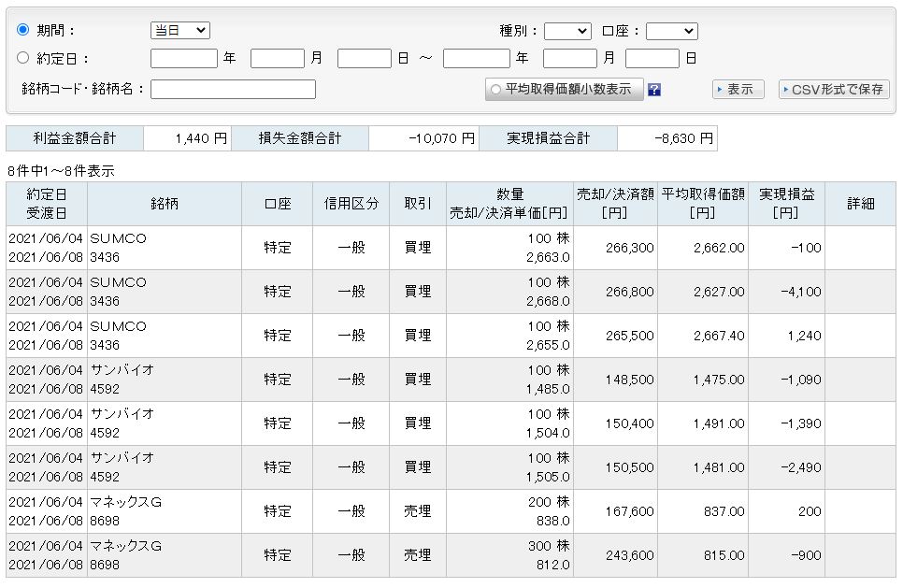Click the 信用区分 column header
The image size is (903, 588).
351,204
